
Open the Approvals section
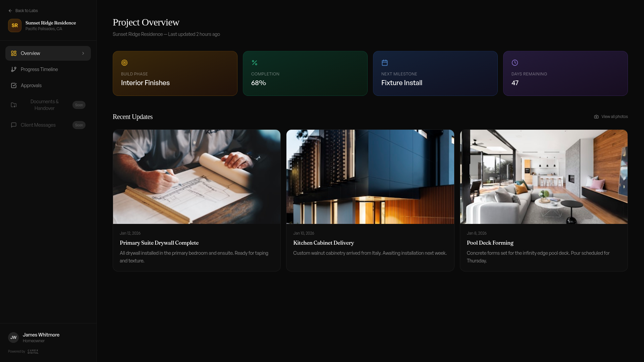point(48,85)
